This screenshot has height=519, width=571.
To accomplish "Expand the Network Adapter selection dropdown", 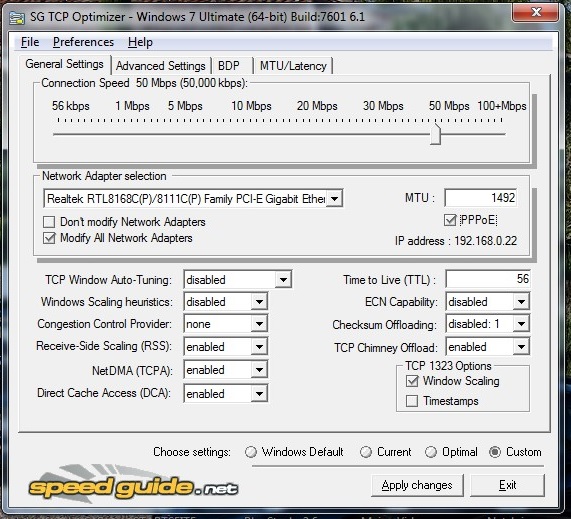I will [x=334, y=199].
